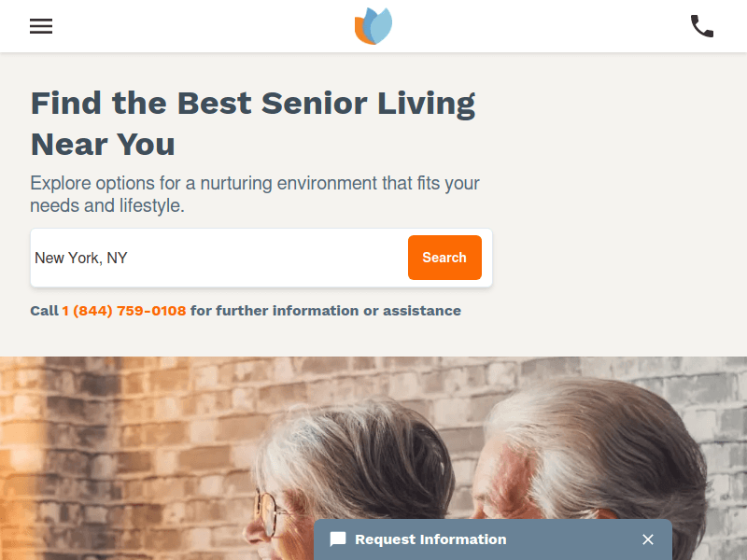Click inside the New York, NY location field
Image resolution: width=747 pixels, height=560 pixels.
point(187,258)
